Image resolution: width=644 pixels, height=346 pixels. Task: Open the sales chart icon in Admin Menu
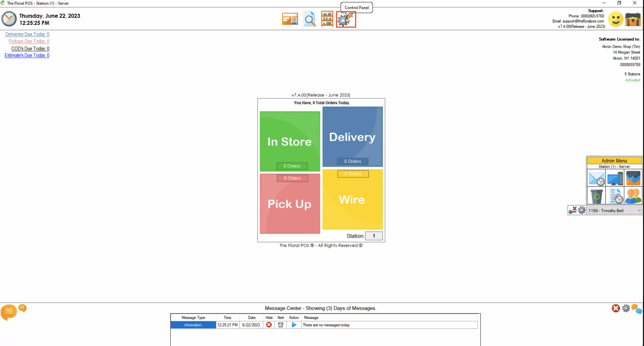coord(633,178)
